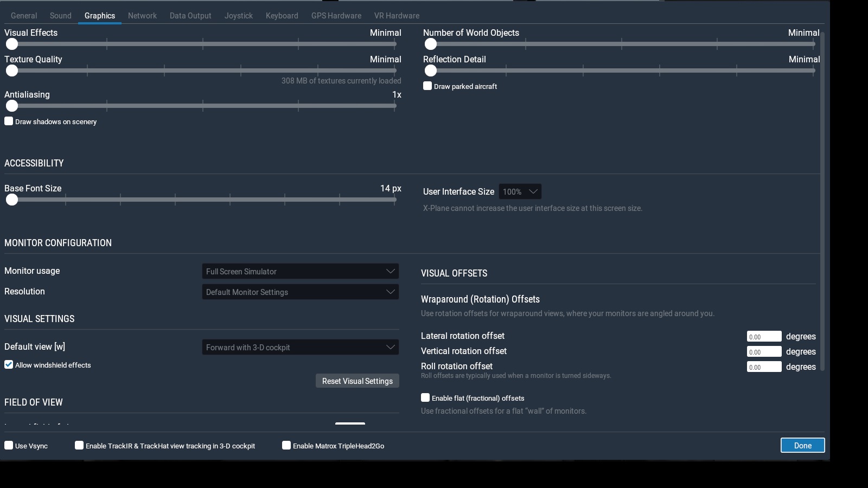Viewport: 868px width, 488px height.
Task: Click the Visual Effects slider handle
Action: [x=12, y=44]
